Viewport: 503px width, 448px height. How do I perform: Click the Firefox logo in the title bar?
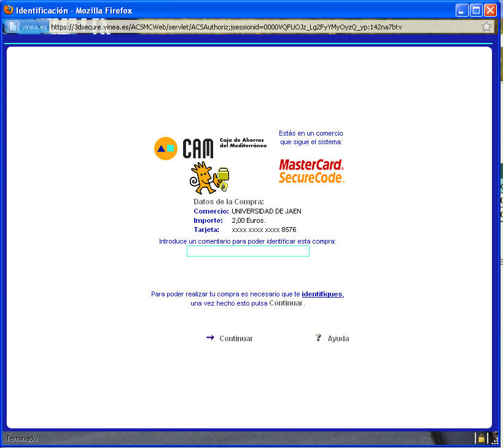[x=9, y=10]
